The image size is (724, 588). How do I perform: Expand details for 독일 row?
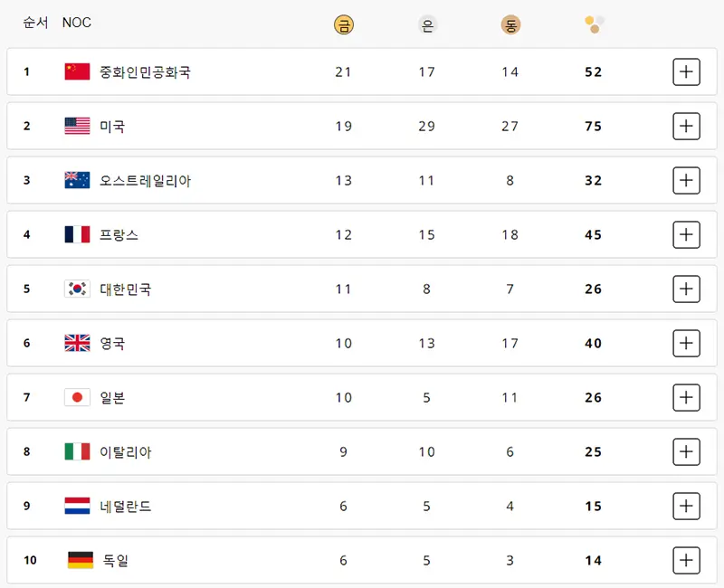pos(688,560)
